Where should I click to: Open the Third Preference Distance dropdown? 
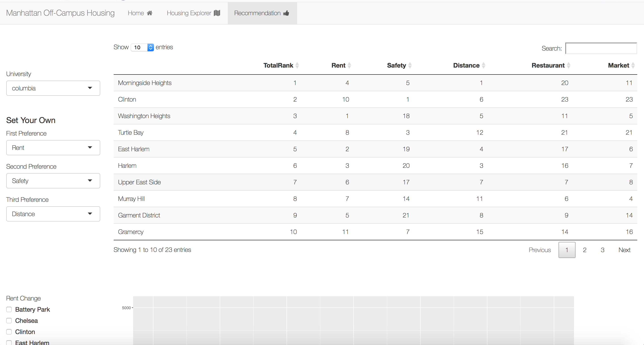tap(53, 214)
